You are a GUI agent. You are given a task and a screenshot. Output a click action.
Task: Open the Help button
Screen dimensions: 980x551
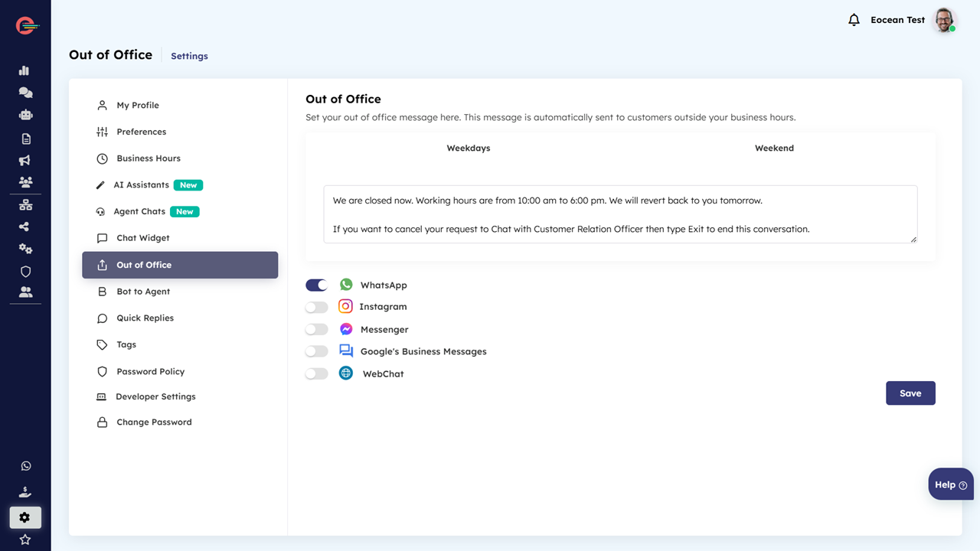pyautogui.click(x=950, y=484)
